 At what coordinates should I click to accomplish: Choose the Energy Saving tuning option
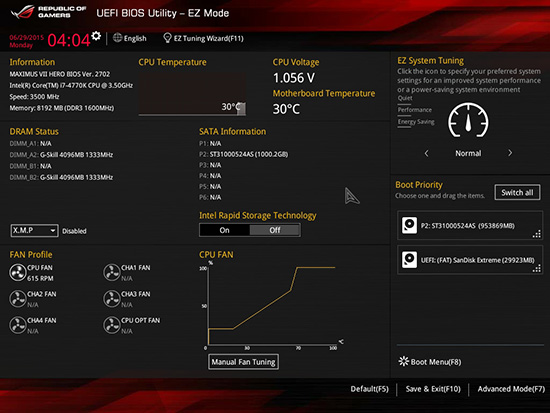click(416, 122)
